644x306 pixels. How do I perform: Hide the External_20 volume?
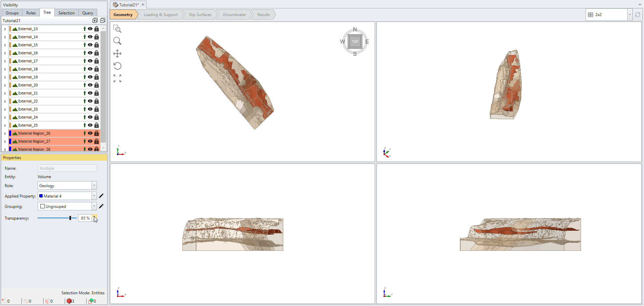(x=90, y=85)
